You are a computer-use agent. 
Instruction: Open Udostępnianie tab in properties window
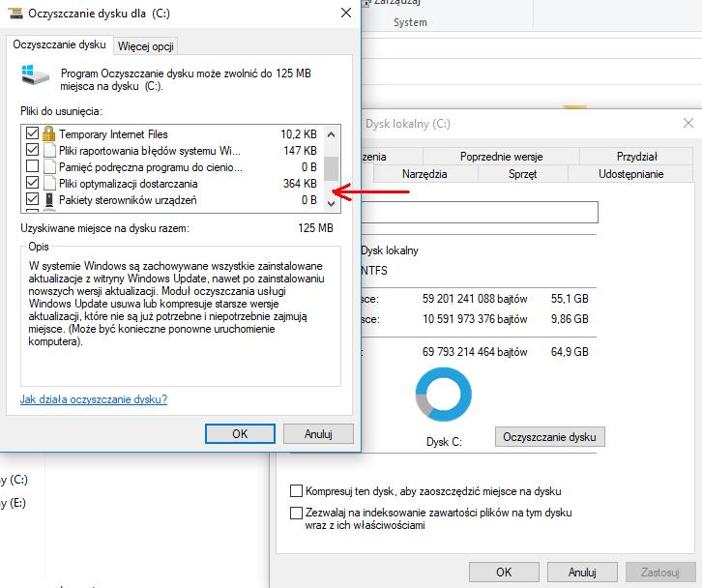coord(630,174)
